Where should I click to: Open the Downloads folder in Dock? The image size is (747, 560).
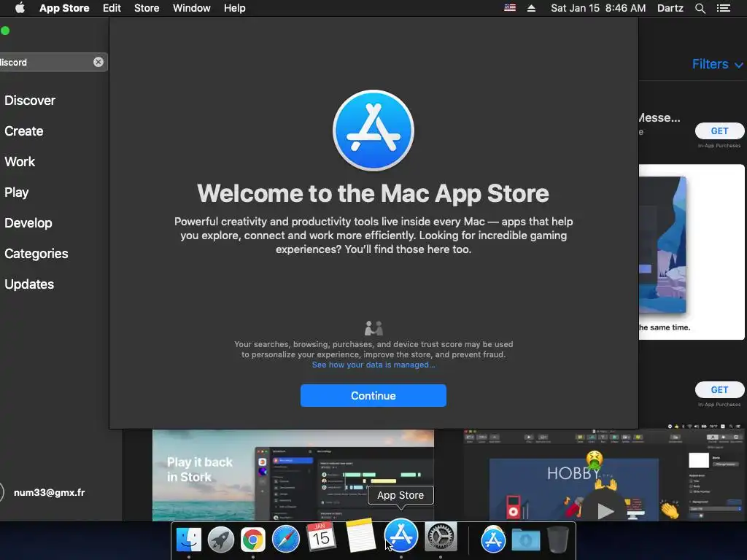(525, 540)
